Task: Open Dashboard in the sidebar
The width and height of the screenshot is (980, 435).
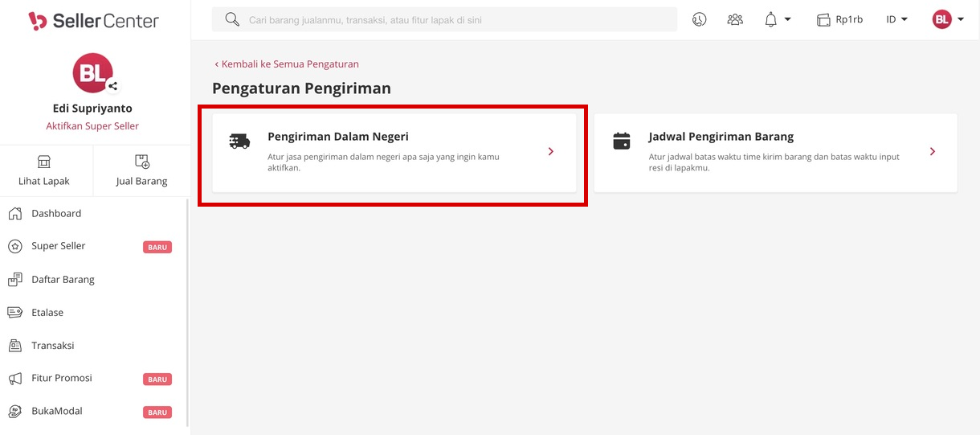Action: pyautogui.click(x=56, y=213)
